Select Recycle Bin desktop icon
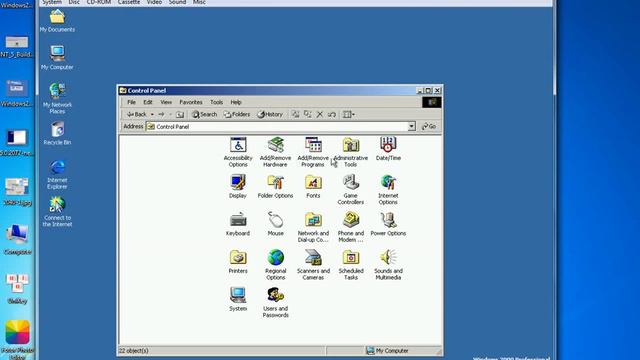The image size is (640, 360). 57,133
